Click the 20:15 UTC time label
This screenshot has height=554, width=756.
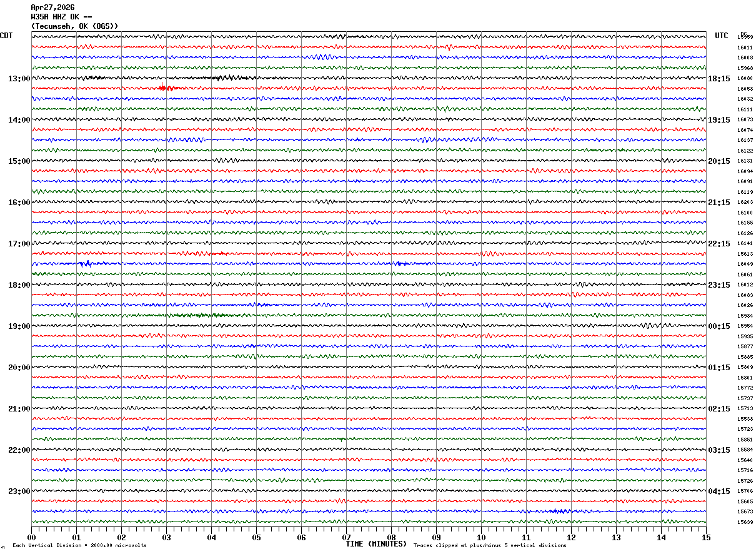coord(719,161)
